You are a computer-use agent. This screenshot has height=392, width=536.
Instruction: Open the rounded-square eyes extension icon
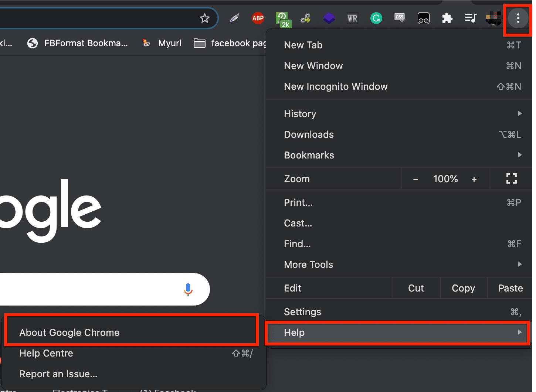[x=423, y=18]
